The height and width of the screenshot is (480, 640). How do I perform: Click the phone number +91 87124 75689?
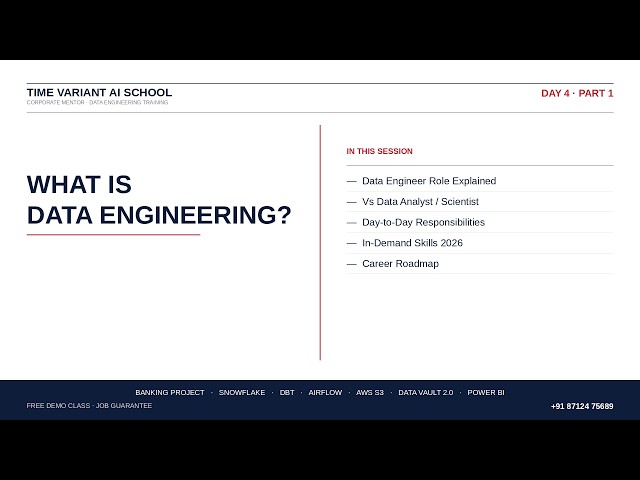tap(582, 406)
